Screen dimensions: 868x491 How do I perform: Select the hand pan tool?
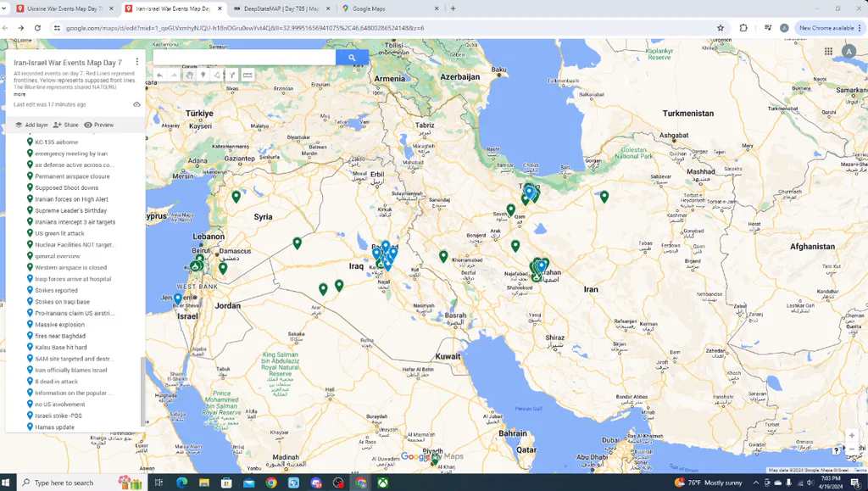(x=189, y=75)
